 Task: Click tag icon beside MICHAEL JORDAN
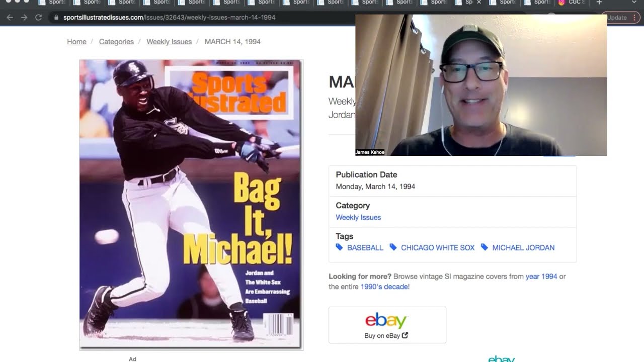484,247
